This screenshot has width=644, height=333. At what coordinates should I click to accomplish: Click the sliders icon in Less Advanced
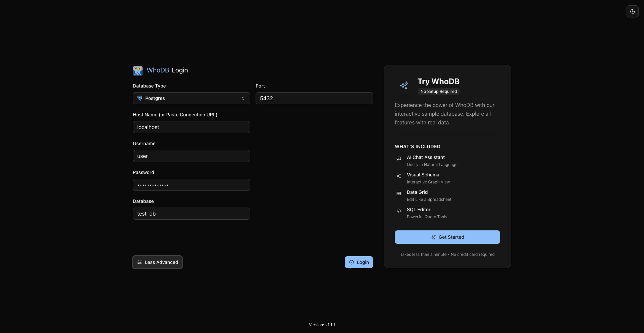click(x=140, y=262)
